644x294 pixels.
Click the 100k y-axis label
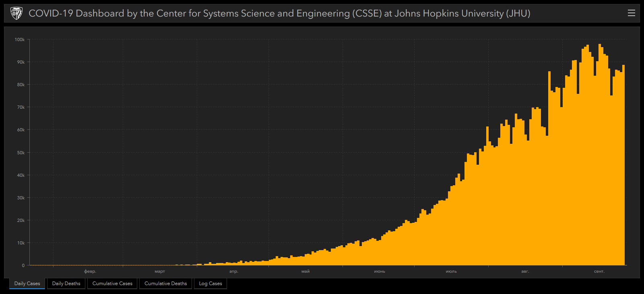tap(20, 39)
